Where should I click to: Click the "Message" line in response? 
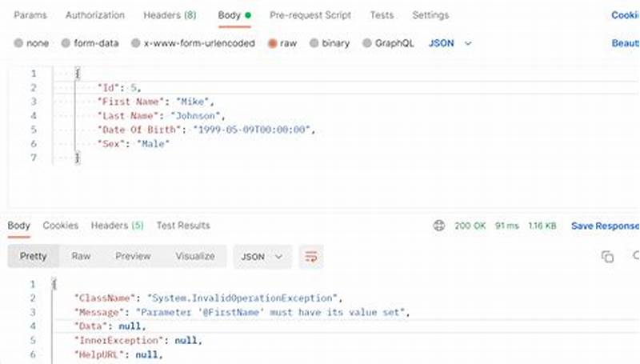242,313
